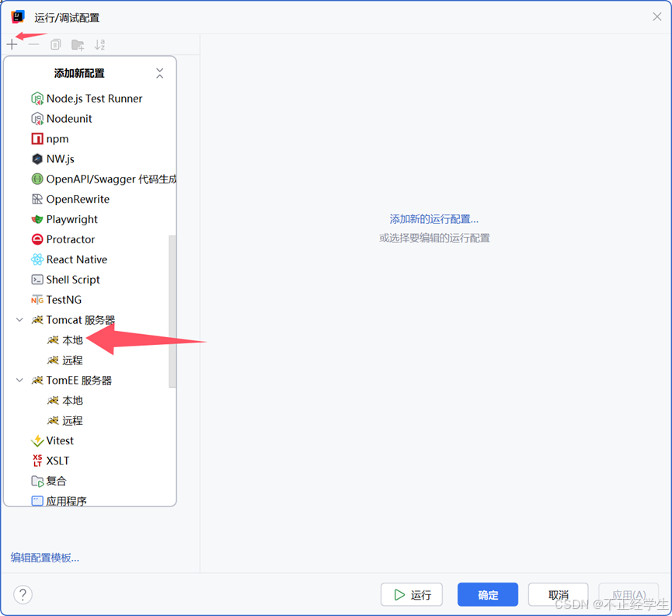Click the minus Remove Configuration icon
The height and width of the screenshot is (616, 672).
[33, 44]
